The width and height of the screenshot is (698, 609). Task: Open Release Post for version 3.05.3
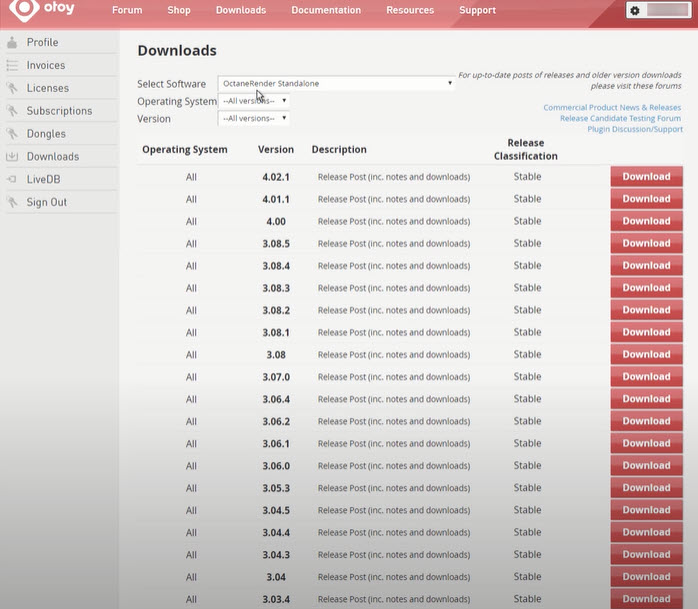(394, 489)
